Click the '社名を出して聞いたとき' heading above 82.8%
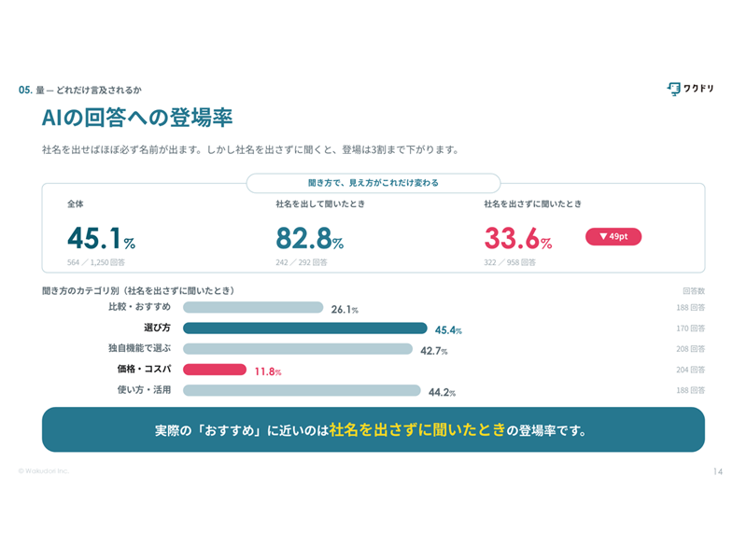The image size is (747, 560). pos(320,203)
